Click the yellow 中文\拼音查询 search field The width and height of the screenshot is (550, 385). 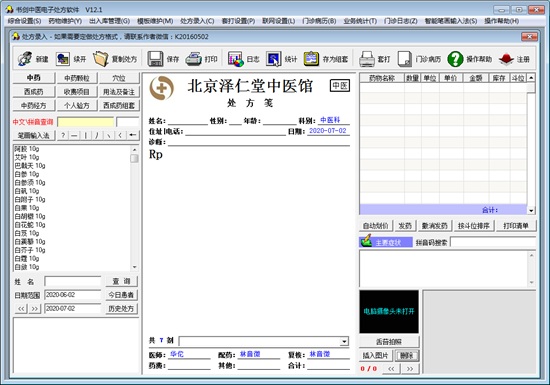(86, 122)
